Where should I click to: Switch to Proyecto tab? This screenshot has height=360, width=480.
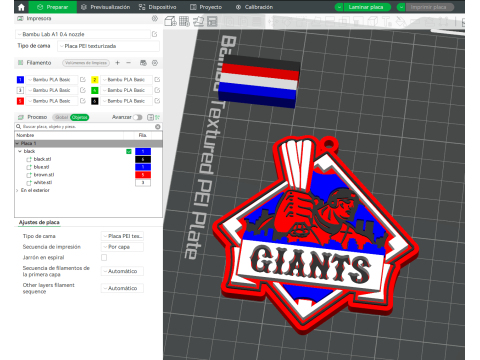[x=206, y=7]
